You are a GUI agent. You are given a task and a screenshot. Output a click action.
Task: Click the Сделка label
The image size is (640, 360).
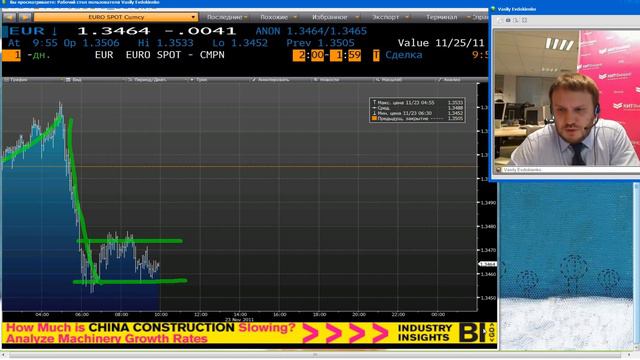(404, 55)
